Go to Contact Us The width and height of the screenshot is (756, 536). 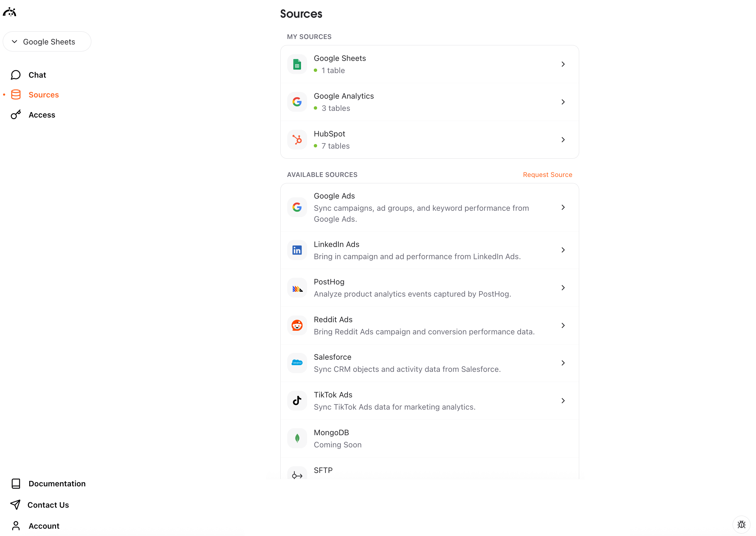pyautogui.click(x=48, y=505)
